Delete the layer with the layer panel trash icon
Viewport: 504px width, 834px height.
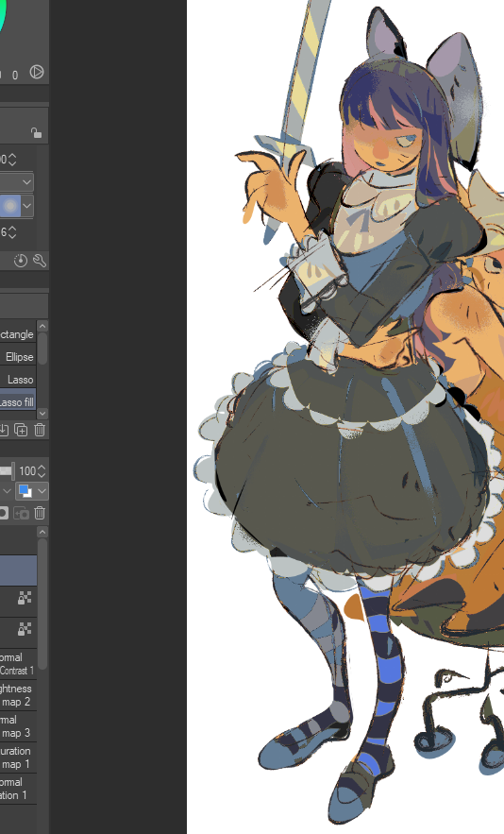tap(40, 513)
